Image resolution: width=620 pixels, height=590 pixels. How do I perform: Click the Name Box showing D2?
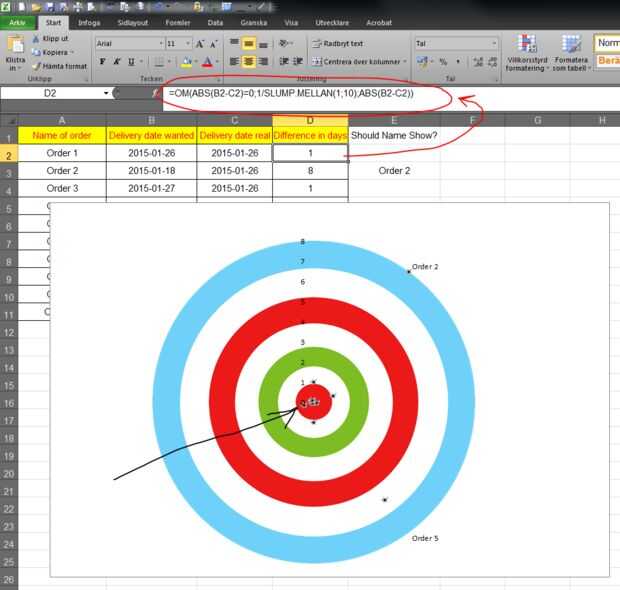tap(50, 93)
